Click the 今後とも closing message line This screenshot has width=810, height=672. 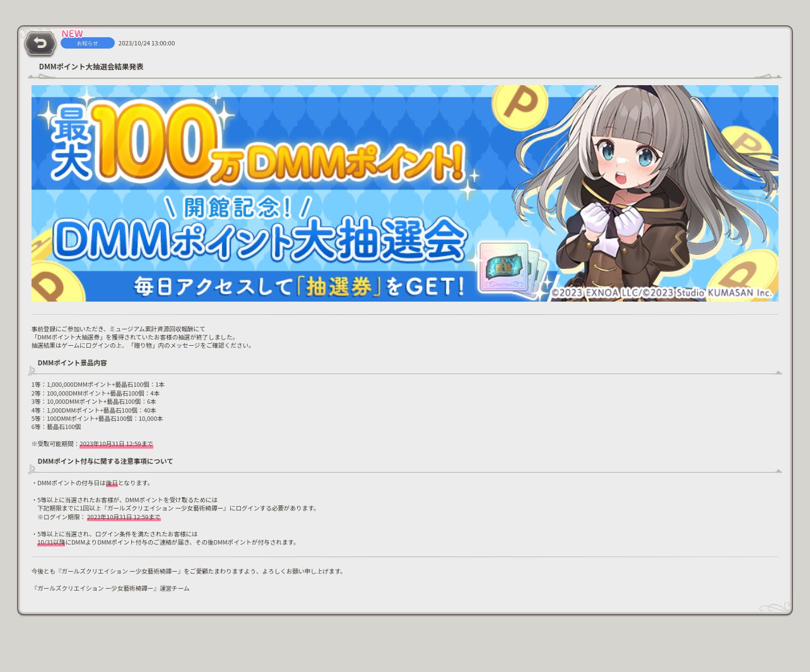(x=189, y=572)
